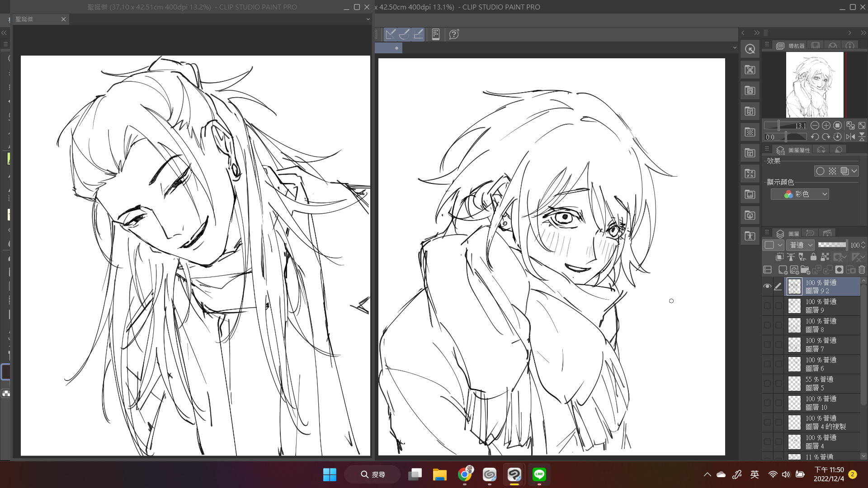Show layer 圖層 10 visibility box
This screenshot has width=868, height=488.
(767, 403)
